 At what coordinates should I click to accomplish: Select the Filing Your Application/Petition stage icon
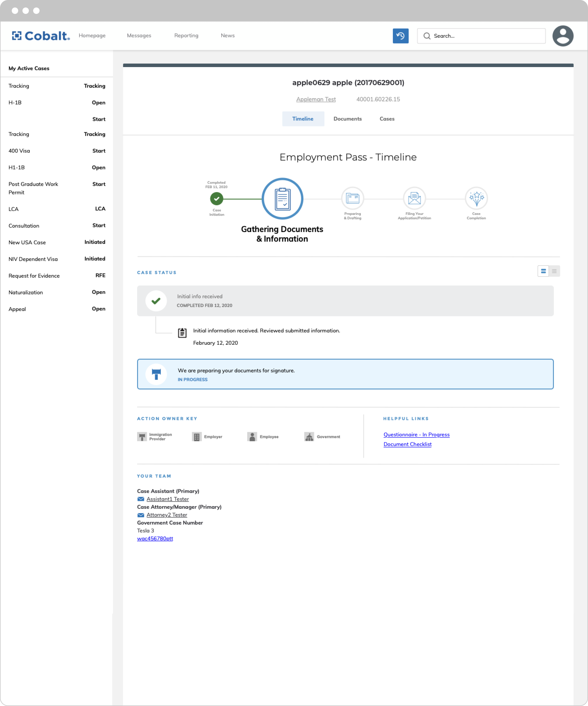pos(414,198)
